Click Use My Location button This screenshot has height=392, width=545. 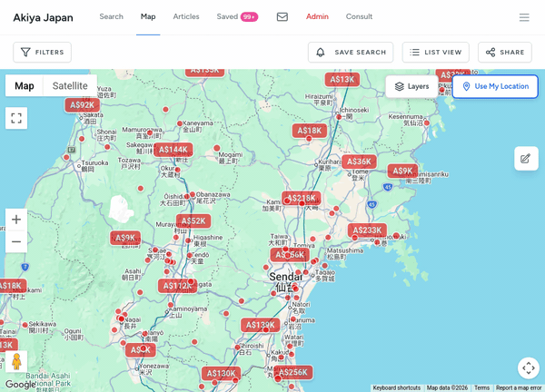(x=495, y=86)
